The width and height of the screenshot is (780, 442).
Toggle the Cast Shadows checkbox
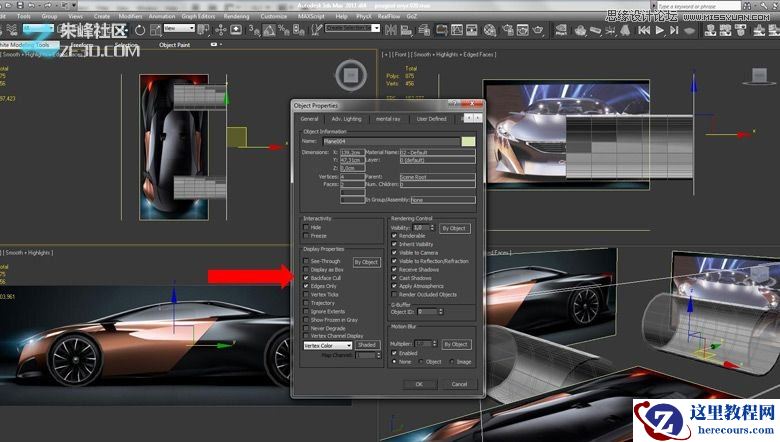pos(394,278)
